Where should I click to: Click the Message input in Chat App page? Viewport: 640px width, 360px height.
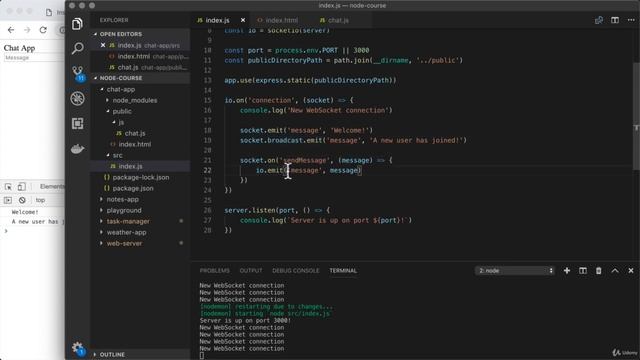33,58
